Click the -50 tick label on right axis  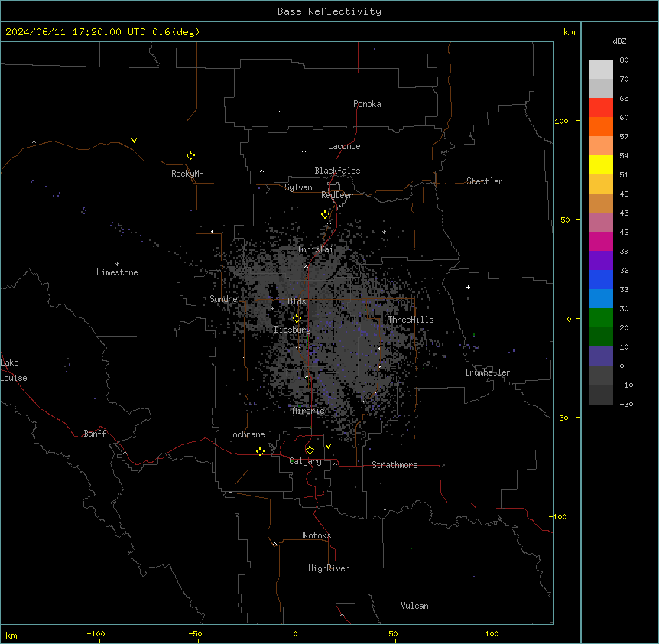(561, 418)
